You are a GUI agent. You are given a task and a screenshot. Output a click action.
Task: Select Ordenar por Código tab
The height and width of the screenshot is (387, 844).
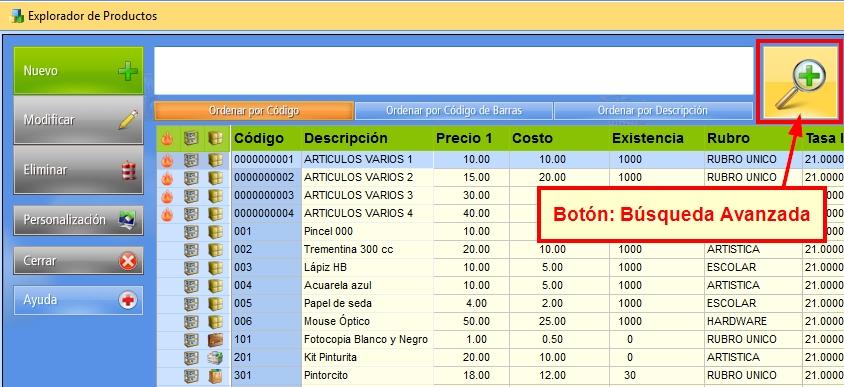tap(254, 110)
